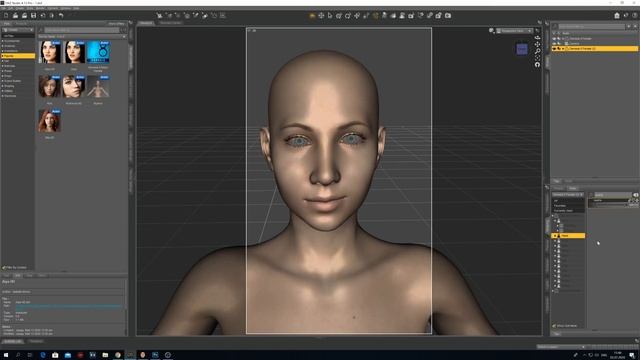This screenshot has height=360, width=640.
Task: Use the Pan control in viewport
Action: coord(537,44)
